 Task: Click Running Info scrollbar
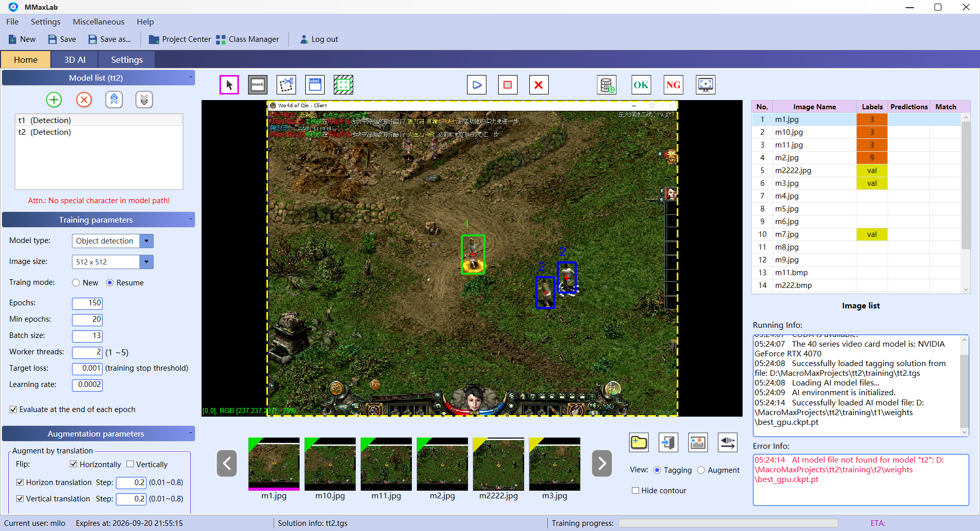tap(964, 385)
